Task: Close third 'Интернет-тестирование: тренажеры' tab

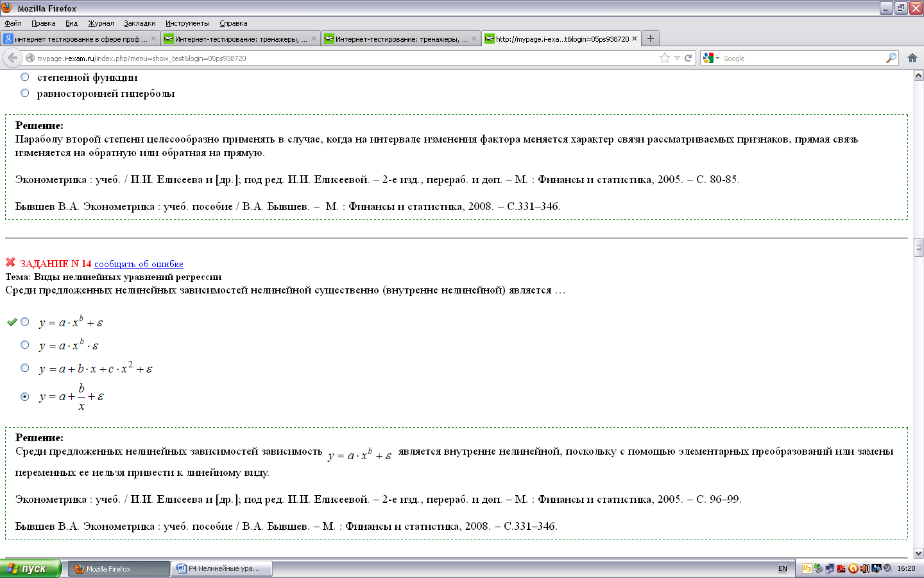Action: [474, 39]
